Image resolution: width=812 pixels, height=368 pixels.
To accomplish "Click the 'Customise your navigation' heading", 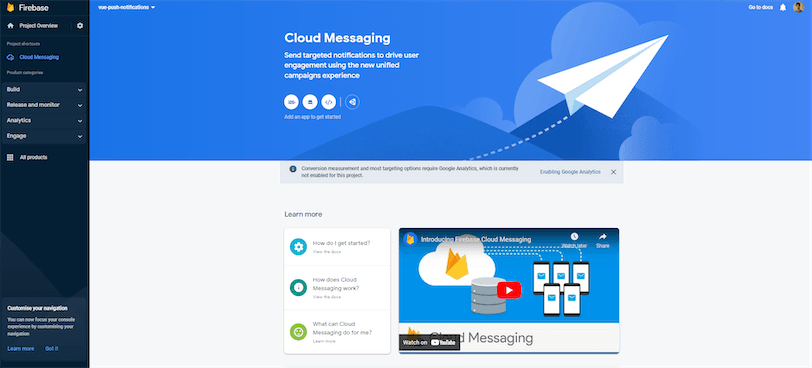I will pos(37,308).
